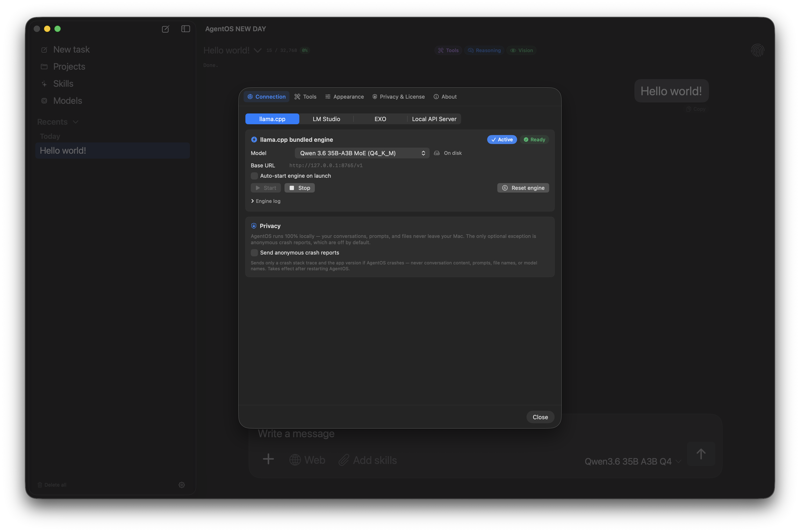Select the EXO engine segment
The height and width of the screenshot is (532, 800).
click(x=380, y=119)
